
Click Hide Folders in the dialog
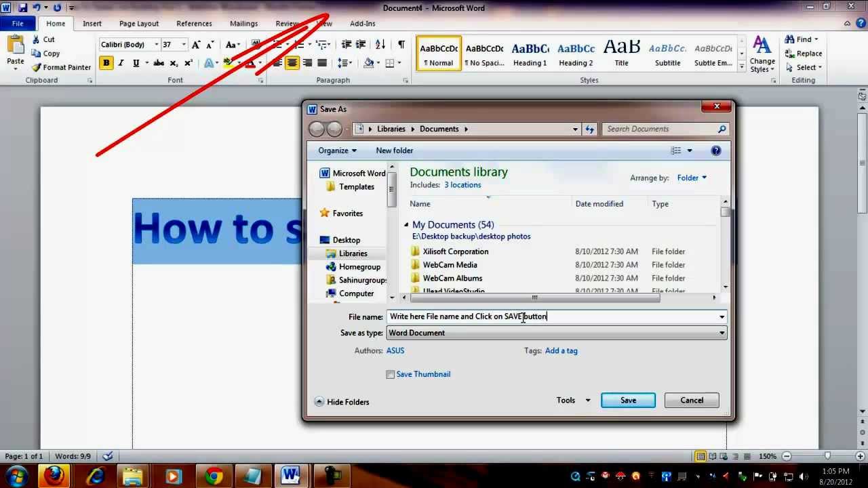pos(342,402)
